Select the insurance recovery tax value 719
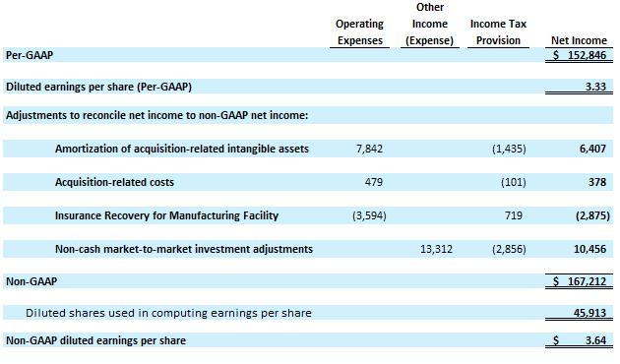Screen dimensions: 620x364 (x=514, y=215)
